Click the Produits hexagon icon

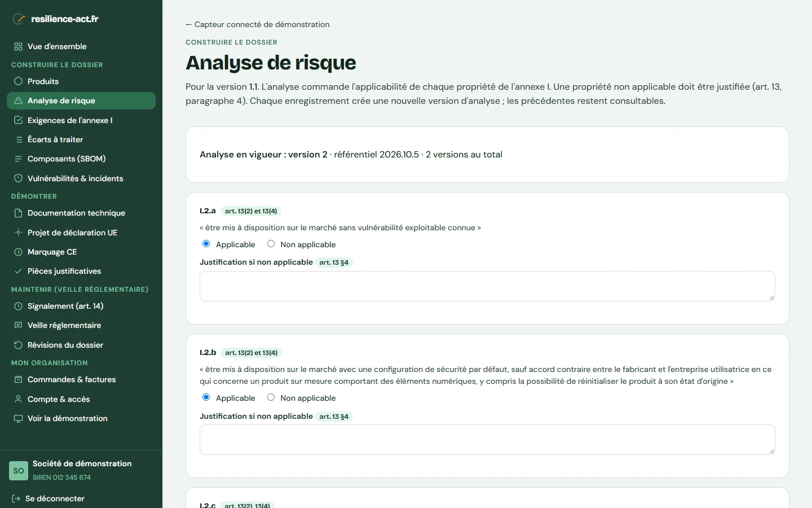click(x=19, y=81)
